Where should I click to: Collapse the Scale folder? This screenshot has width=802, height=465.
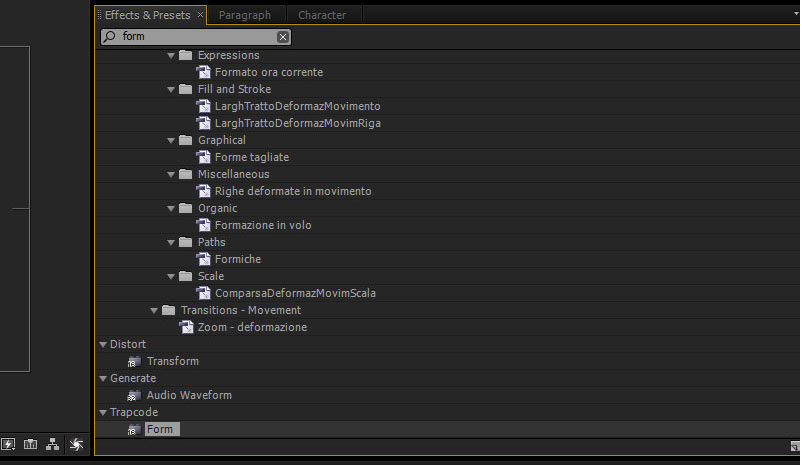pyautogui.click(x=171, y=277)
